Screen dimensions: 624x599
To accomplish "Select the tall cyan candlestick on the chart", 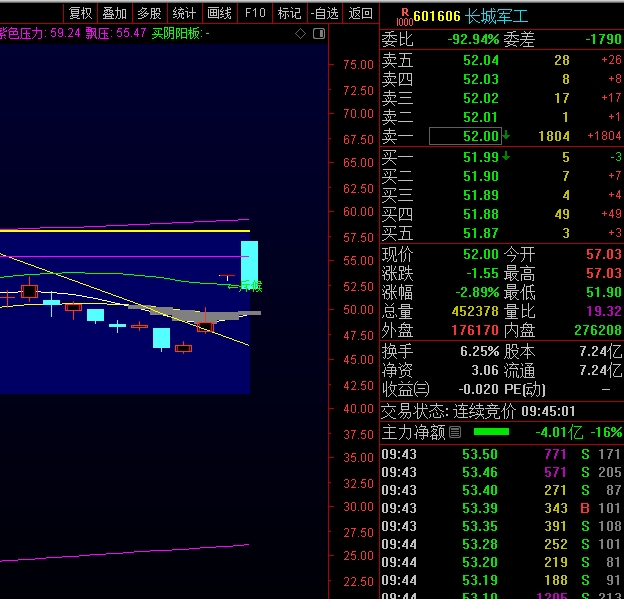I will 249,265.
